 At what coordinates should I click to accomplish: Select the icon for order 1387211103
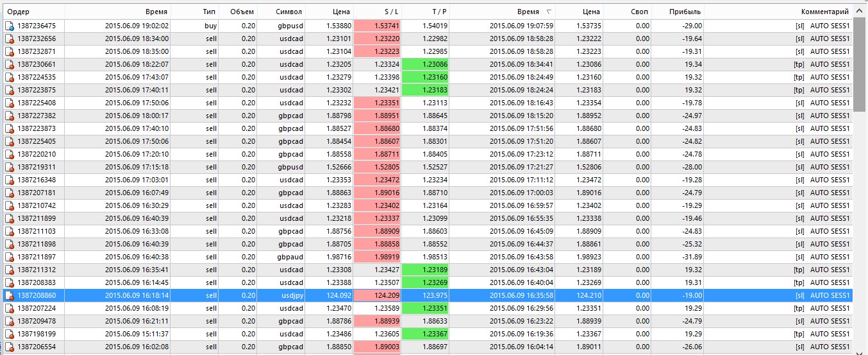pyautogui.click(x=10, y=232)
